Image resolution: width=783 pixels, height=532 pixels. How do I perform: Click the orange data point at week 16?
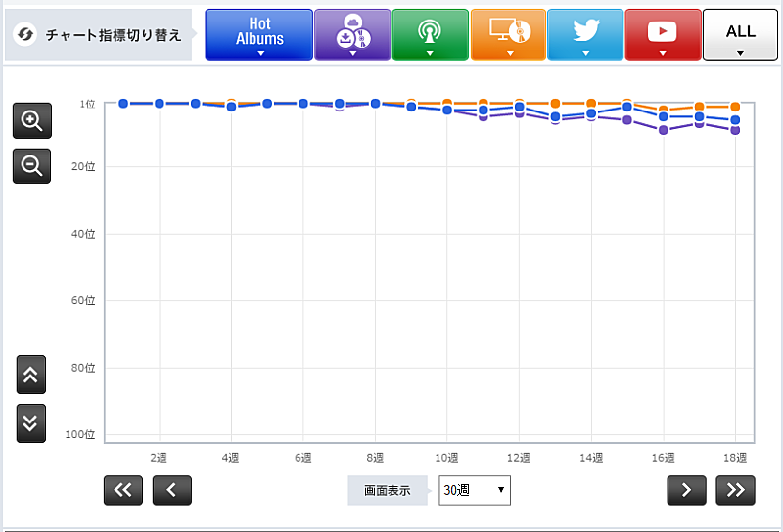pyautogui.click(x=664, y=110)
